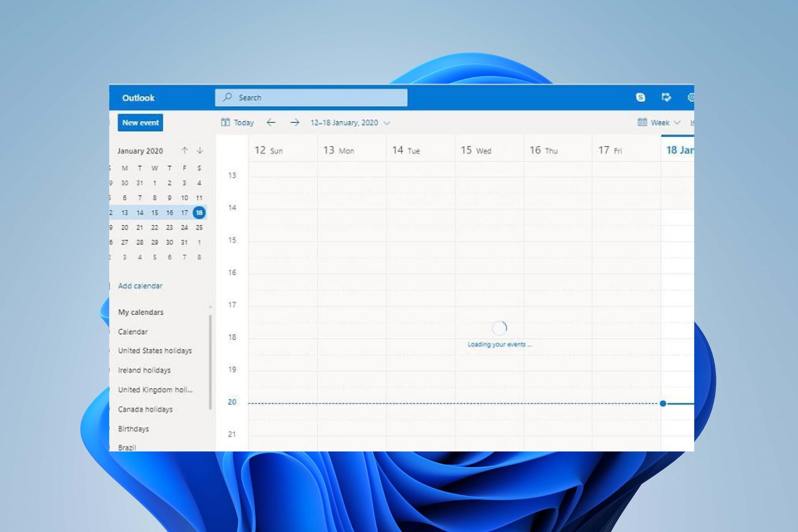This screenshot has width=798, height=532.
Task: Click the New Event button
Action: tap(141, 122)
